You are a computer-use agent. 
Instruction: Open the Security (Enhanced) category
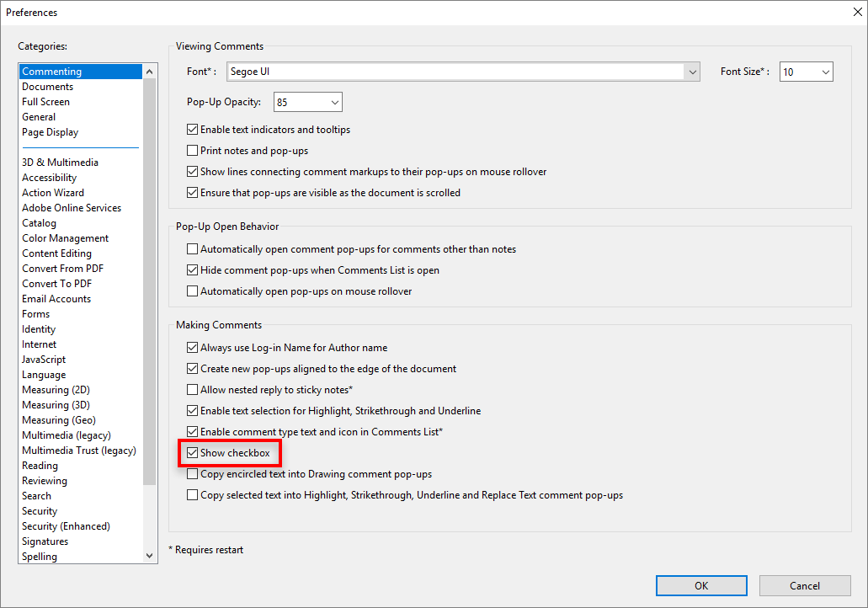click(x=66, y=525)
